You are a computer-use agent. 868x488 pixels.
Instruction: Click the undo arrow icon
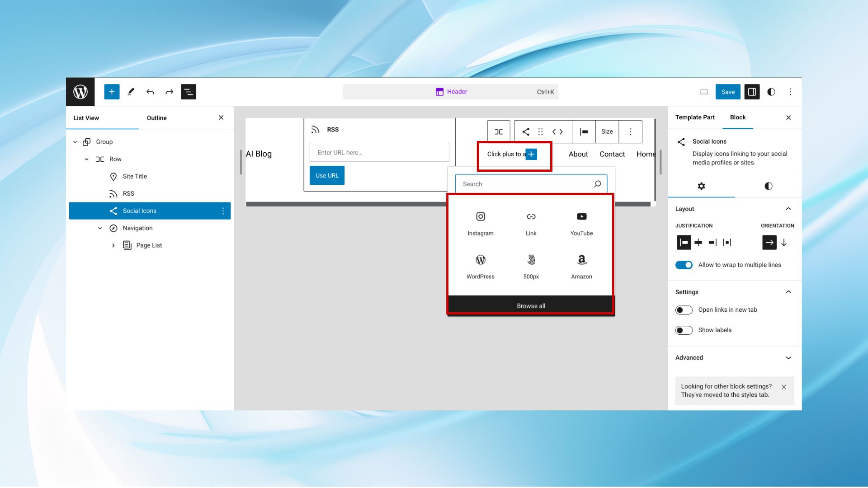pyautogui.click(x=150, y=92)
